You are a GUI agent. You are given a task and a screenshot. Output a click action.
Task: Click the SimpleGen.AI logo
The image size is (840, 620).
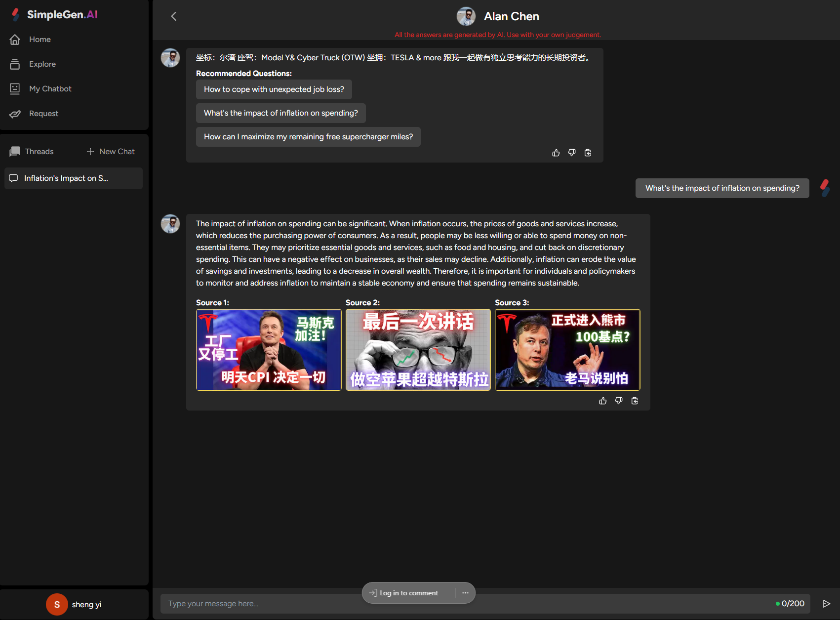coord(55,15)
